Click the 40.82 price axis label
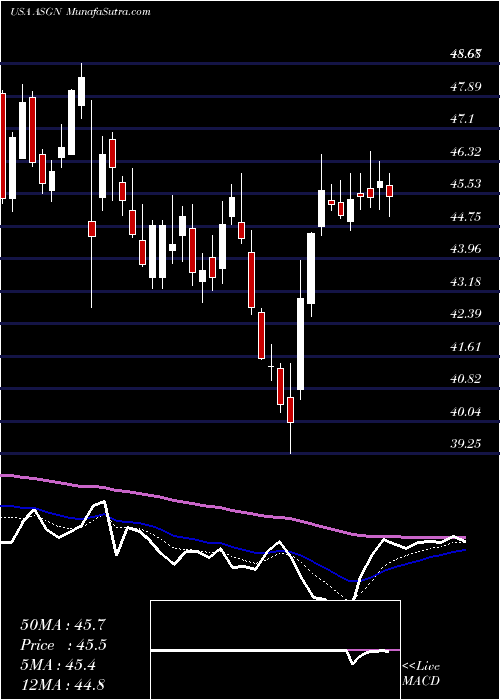Screen dimensions: 500x700 coord(465,379)
